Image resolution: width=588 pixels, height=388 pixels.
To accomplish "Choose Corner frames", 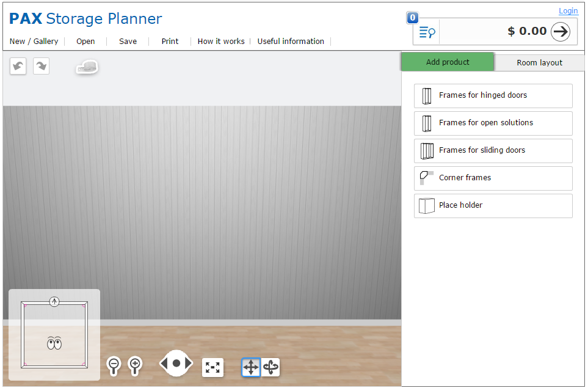I will [x=493, y=178].
